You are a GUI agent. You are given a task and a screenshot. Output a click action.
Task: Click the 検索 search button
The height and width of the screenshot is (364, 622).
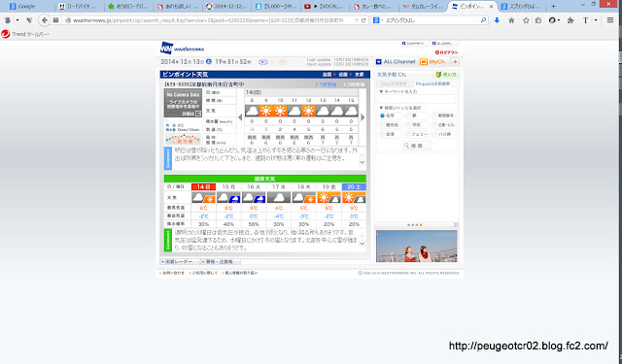(417, 146)
